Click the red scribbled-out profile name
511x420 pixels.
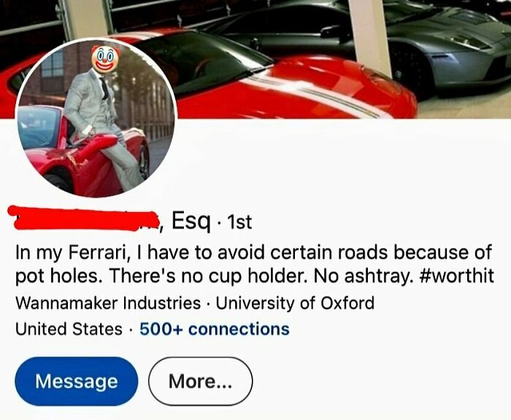(84, 219)
